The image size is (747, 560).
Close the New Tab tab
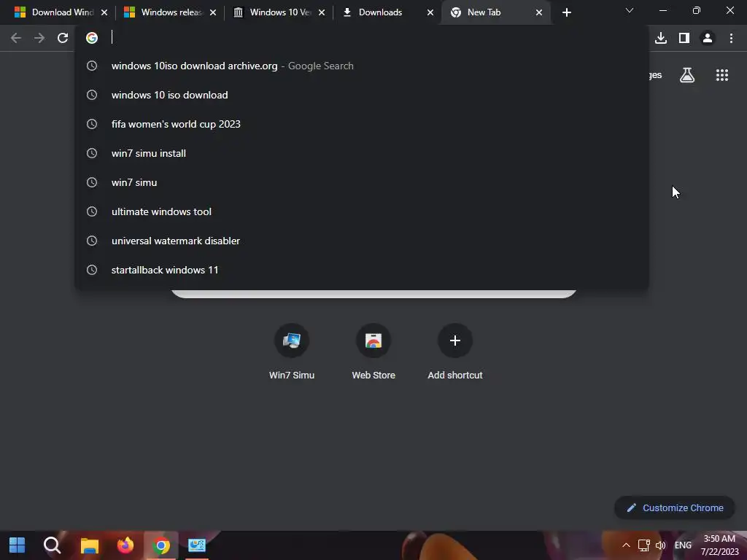tap(539, 12)
